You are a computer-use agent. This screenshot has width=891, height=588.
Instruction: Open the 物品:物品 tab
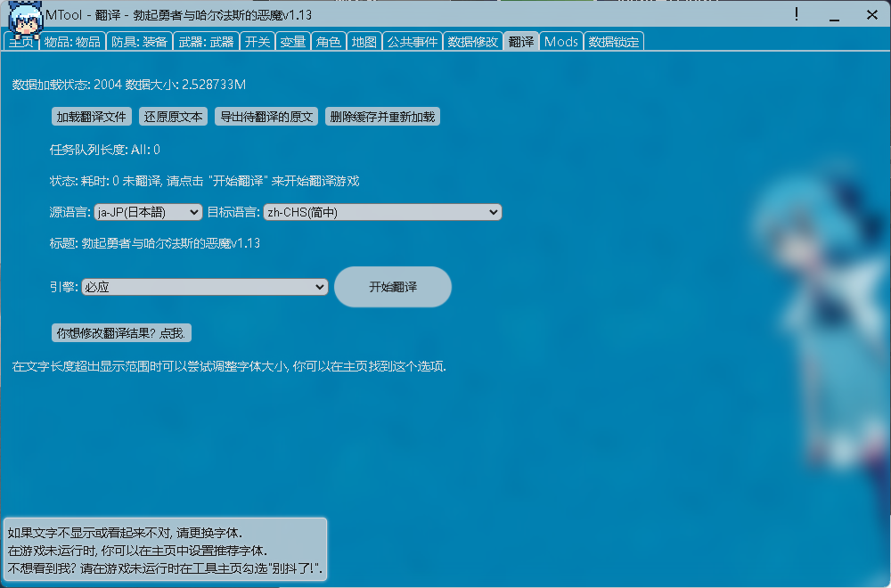pyautogui.click(x=72, y=41)
